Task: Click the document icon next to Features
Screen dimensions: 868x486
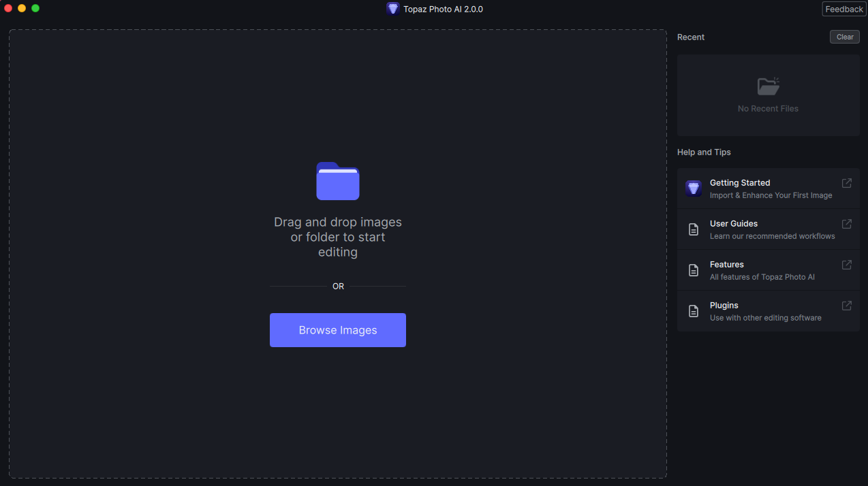Action: click(x=693, y=270)
